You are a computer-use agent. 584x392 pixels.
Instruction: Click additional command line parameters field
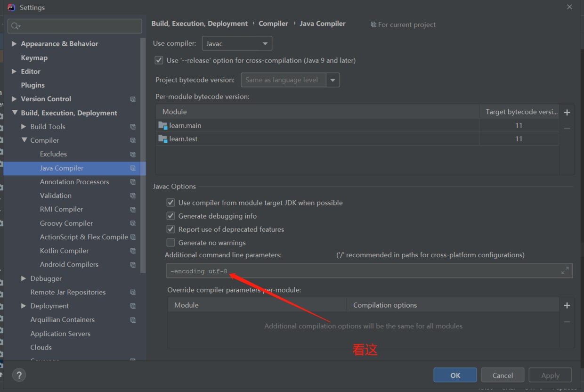coord(370,270)
